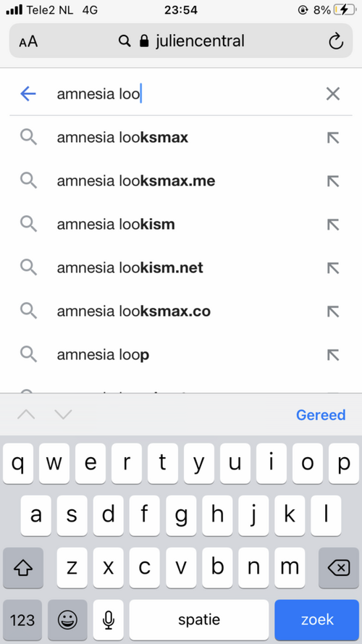Tap the fill arrow beside 'amnesia lookism'
The height and width of the screenshot is (644, 362).
[333, 225]
